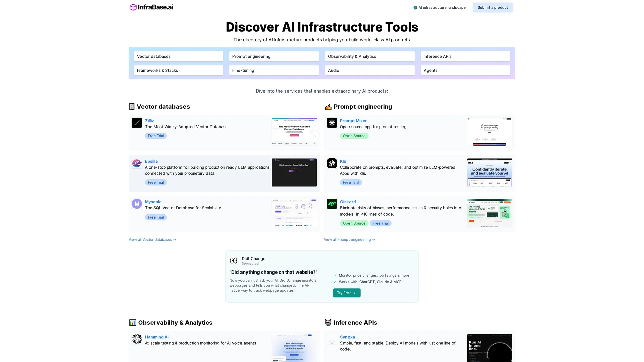Click the Free Trial tag under Zilliz

pyautogui.click(x=156, y=136)
